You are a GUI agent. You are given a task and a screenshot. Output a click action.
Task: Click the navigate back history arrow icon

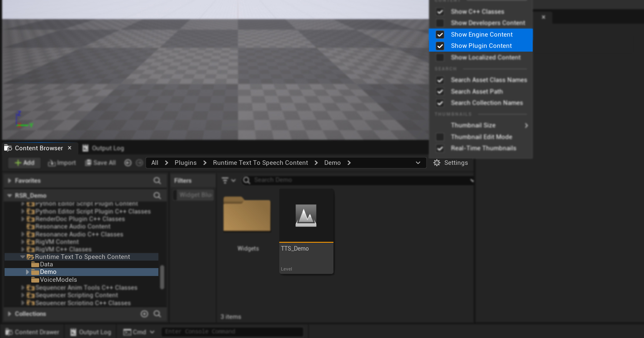point(128,163)
